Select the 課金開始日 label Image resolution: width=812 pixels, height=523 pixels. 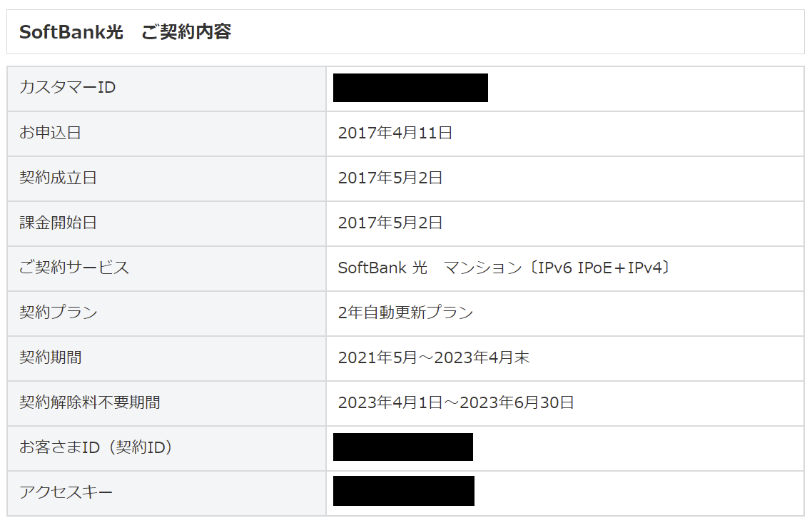(58, 223)
